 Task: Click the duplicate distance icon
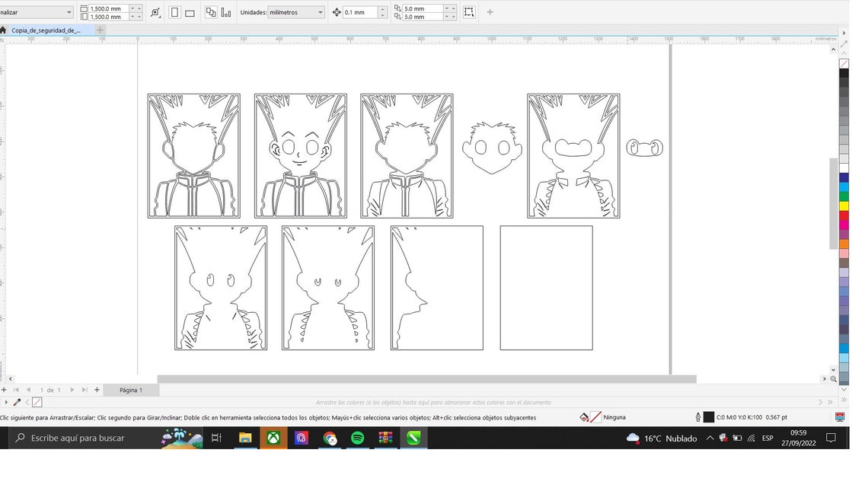[x=398, y=12]
